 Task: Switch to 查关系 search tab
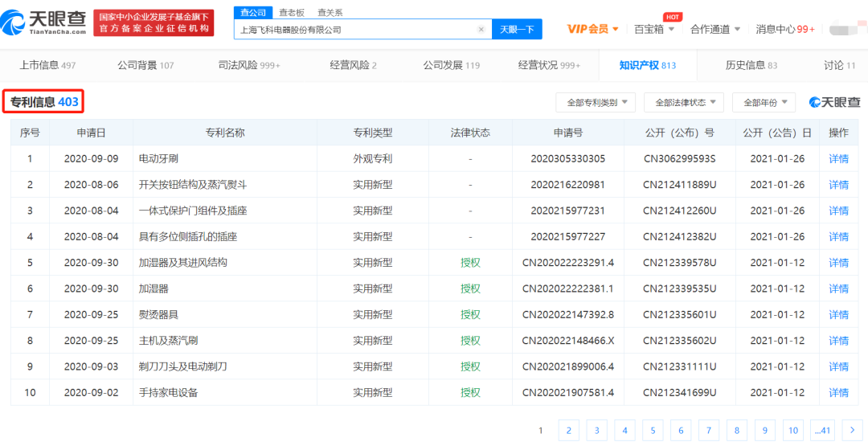click(x=330, y=12)
